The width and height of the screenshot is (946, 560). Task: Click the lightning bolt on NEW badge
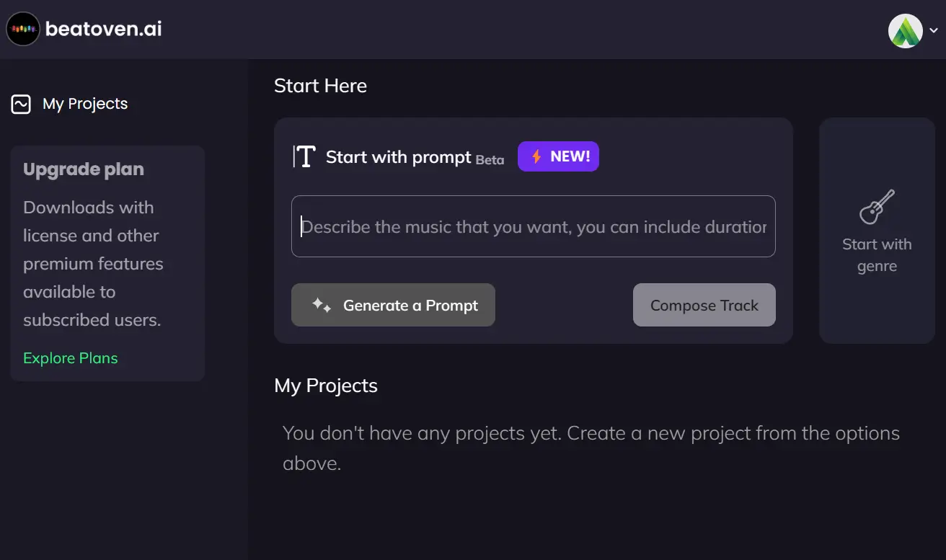pyautogui.click(x=536, y=156)
